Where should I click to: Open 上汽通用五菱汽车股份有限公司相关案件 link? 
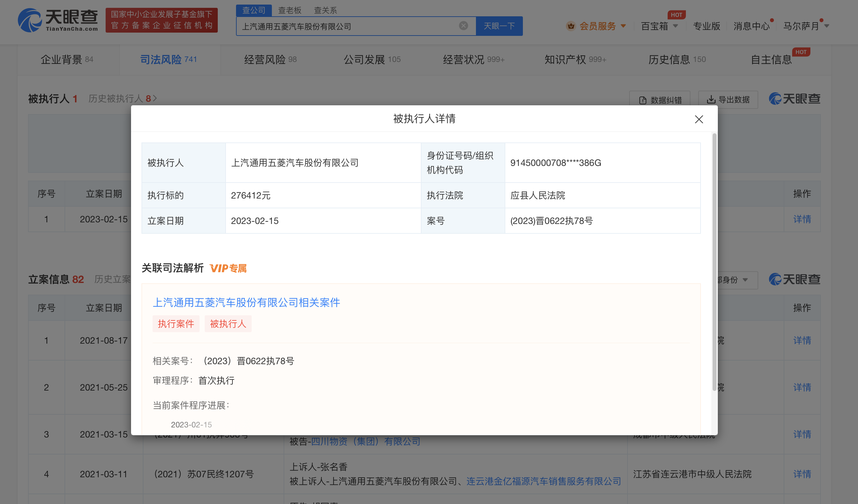246,303
